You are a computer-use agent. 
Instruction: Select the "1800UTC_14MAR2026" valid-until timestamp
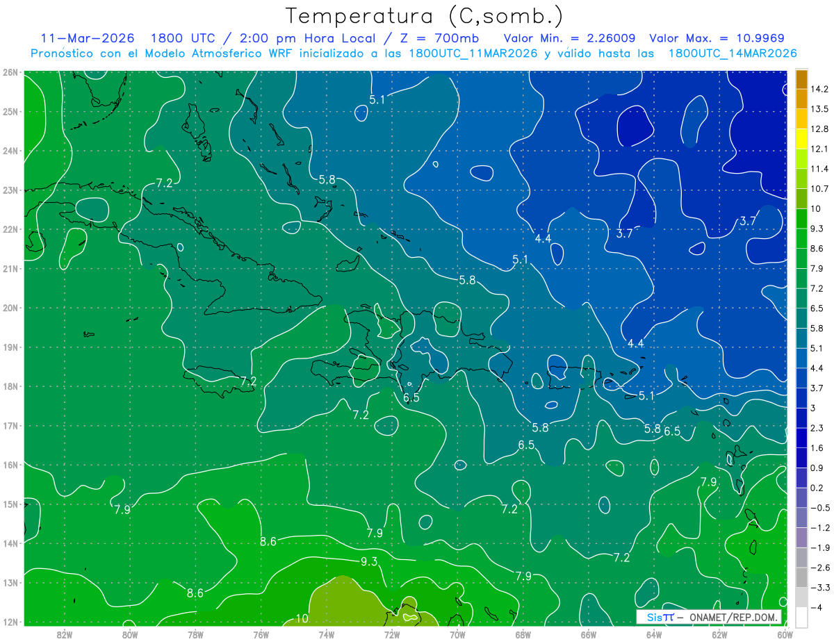[733, 53]
